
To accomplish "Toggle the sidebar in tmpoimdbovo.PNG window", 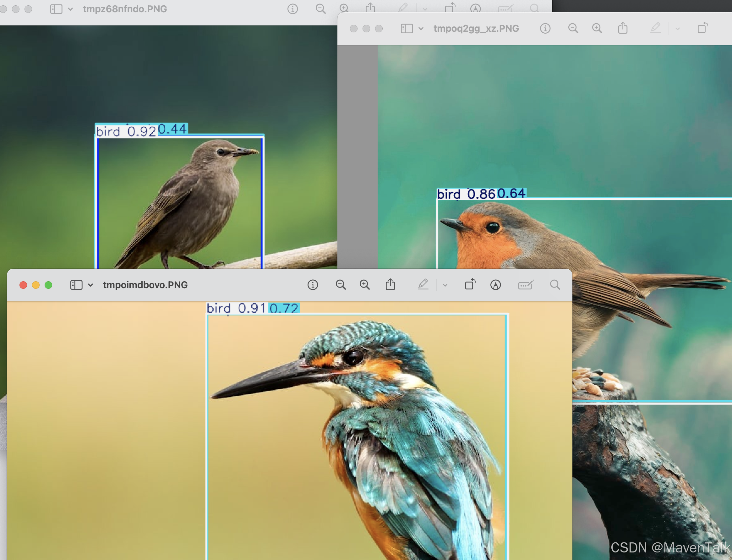I will (76, 285).
